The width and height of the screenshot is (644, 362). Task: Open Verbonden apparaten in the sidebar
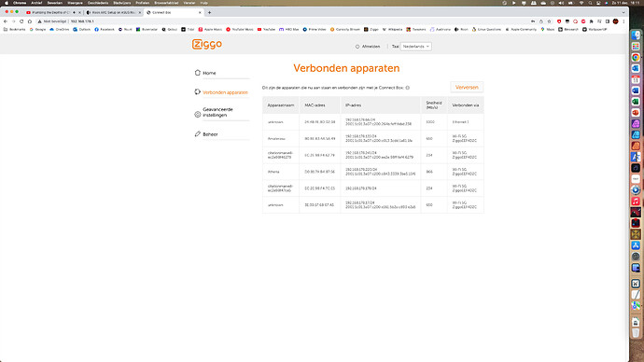[x=225, y=92]
